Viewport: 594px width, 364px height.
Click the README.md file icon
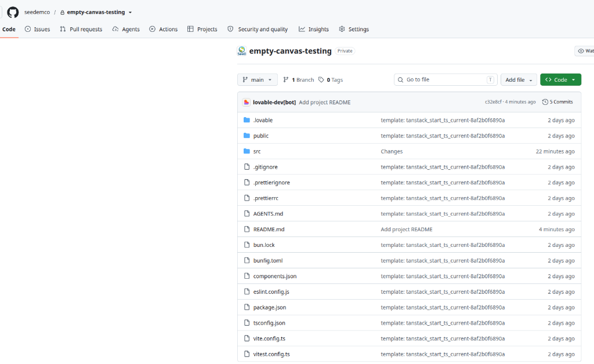pos(247,229)
